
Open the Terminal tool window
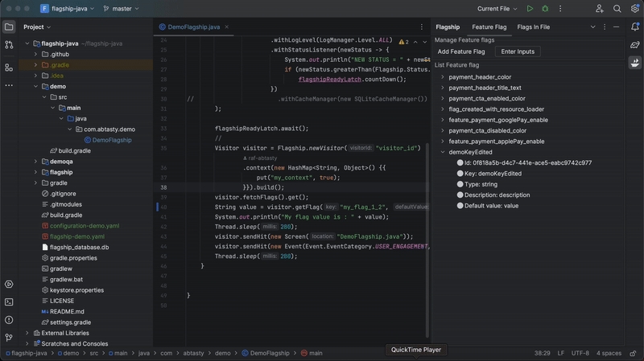point(9,302)
